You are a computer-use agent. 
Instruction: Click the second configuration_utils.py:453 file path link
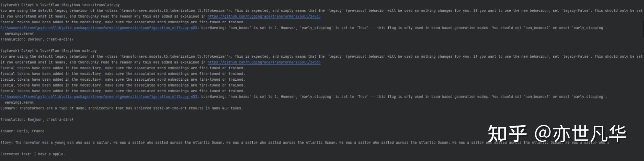pyautogui.click(x=99, y=97)
